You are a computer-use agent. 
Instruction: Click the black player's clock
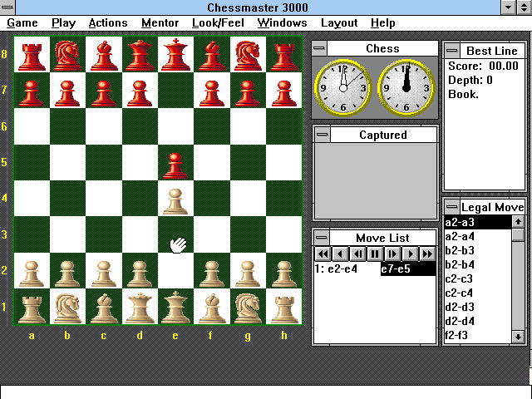406,88
